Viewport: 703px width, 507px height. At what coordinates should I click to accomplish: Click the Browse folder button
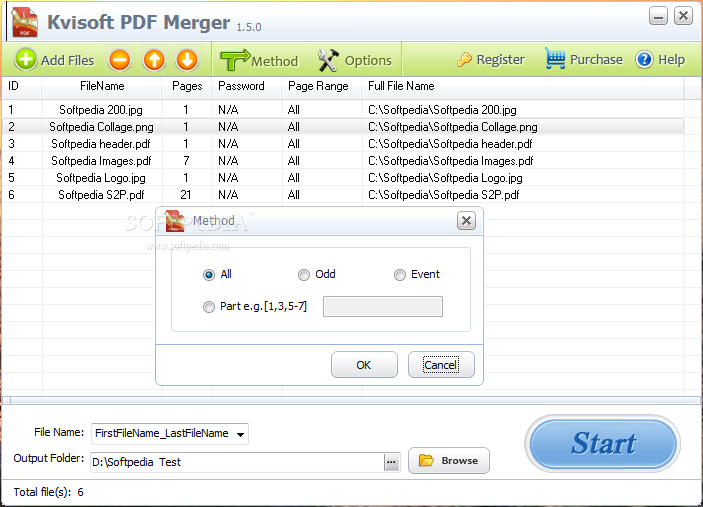tap(448, 460)
